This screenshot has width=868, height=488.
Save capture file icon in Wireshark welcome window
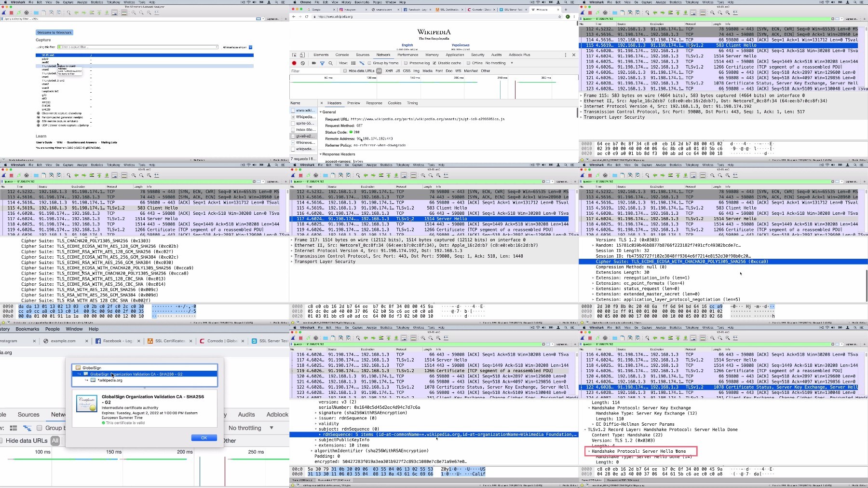43,13
